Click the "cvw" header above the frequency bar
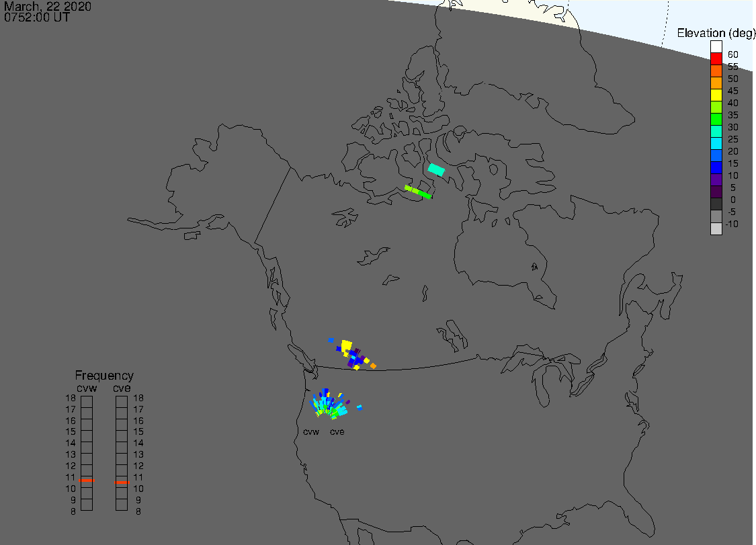The width and height of the screenshot is (756, 545). coord(87,388)
